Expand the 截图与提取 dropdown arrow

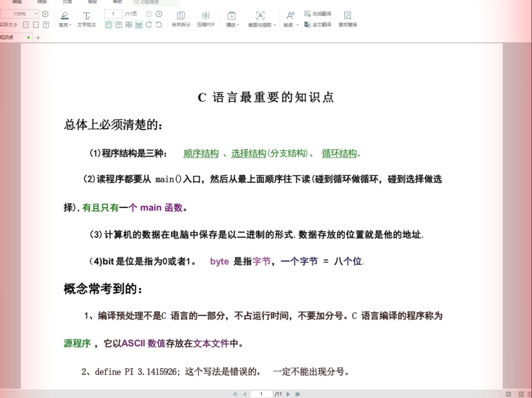tap(275, 25)
